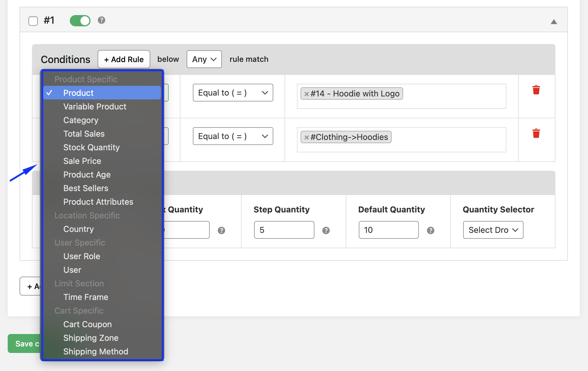Select Time Frame under Limit Section
The height and width of the screenshot is (371, 588).
[102, 297]
